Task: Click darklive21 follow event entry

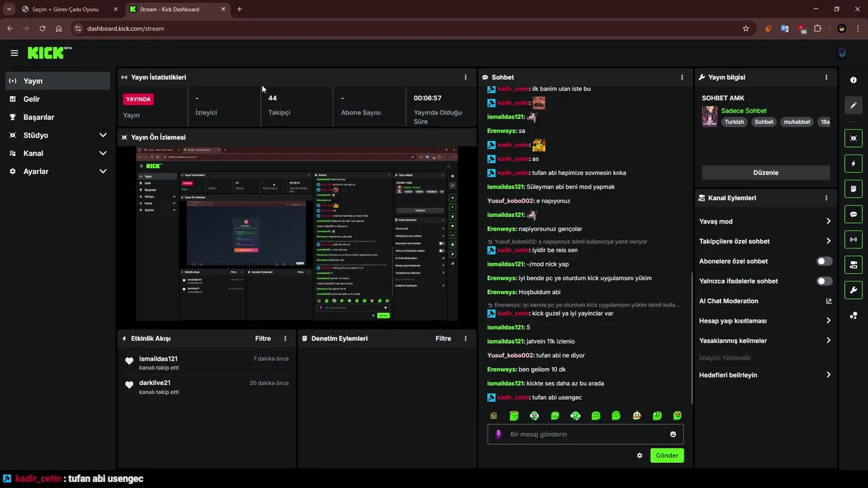Action: 207,387
